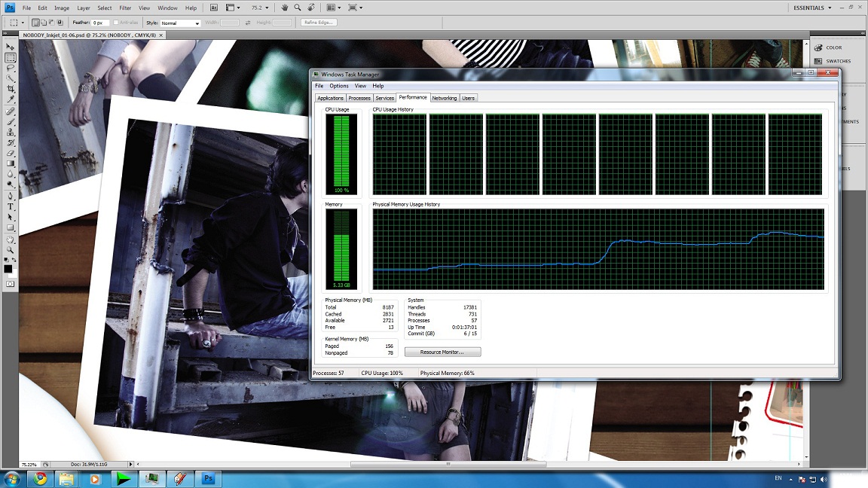Select the History Brush tool
The image size is (868, 488).
(11, 143)
